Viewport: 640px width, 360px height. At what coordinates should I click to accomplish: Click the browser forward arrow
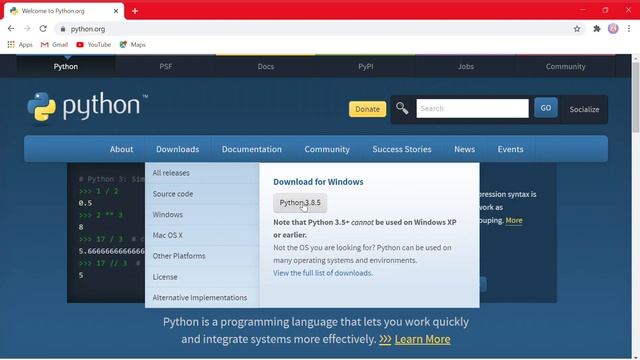pos(27,29)
